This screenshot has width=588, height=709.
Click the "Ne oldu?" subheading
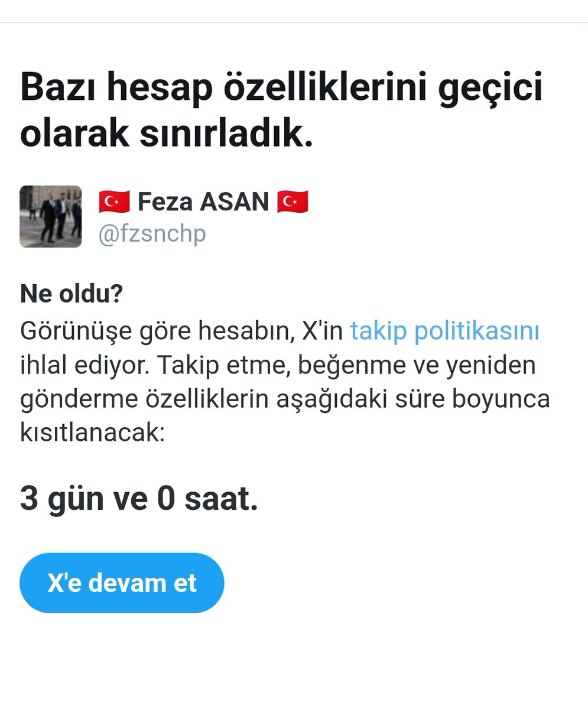(71, 294)
